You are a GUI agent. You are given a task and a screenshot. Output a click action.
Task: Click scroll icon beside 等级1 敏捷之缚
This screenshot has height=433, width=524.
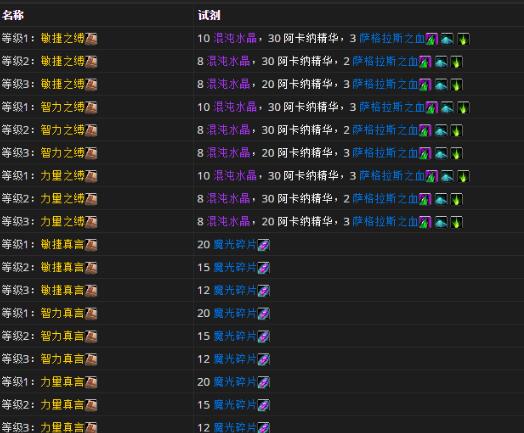point(91,39)
